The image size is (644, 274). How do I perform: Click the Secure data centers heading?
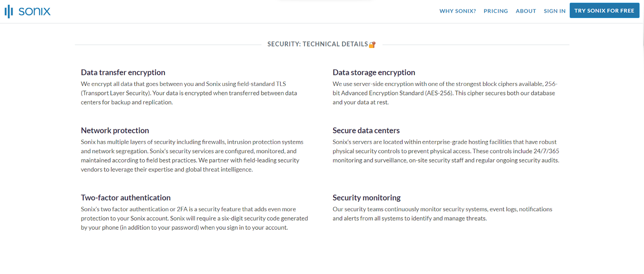pos(366,131)
